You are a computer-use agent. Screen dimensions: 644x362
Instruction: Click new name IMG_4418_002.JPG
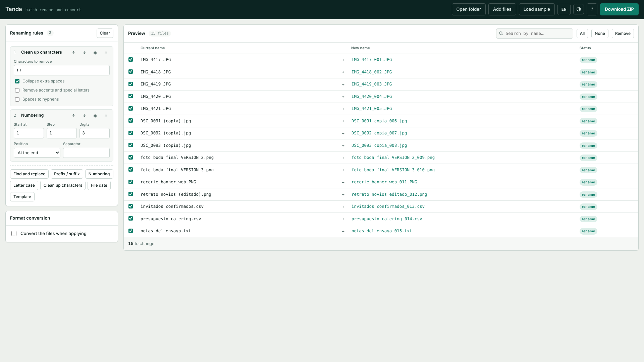[372, 72]
